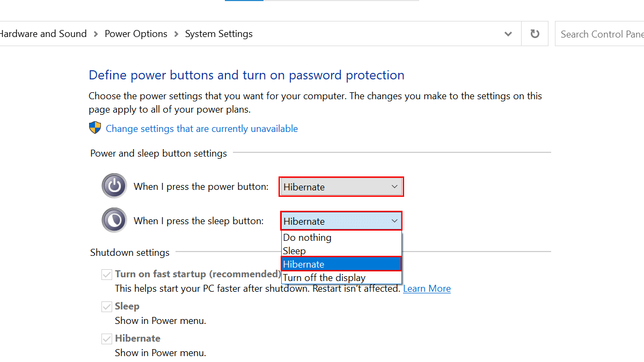The width and height of the screenshot is (644, 362).
Task: Click the System Settings breadcrumb
Action: [x=218, y=34]
